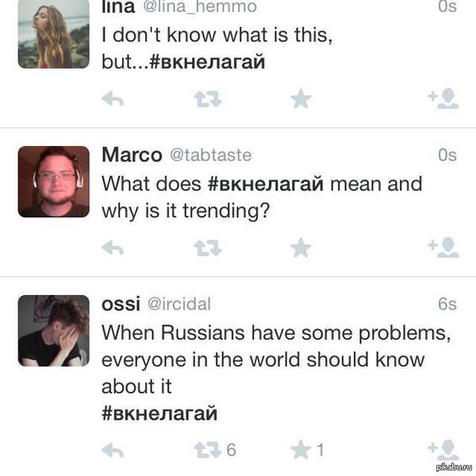Image resolution: width=476 pixels, height=476 pixels.
Task: Reply to Marco's tweet
Action: coord(113,248)
